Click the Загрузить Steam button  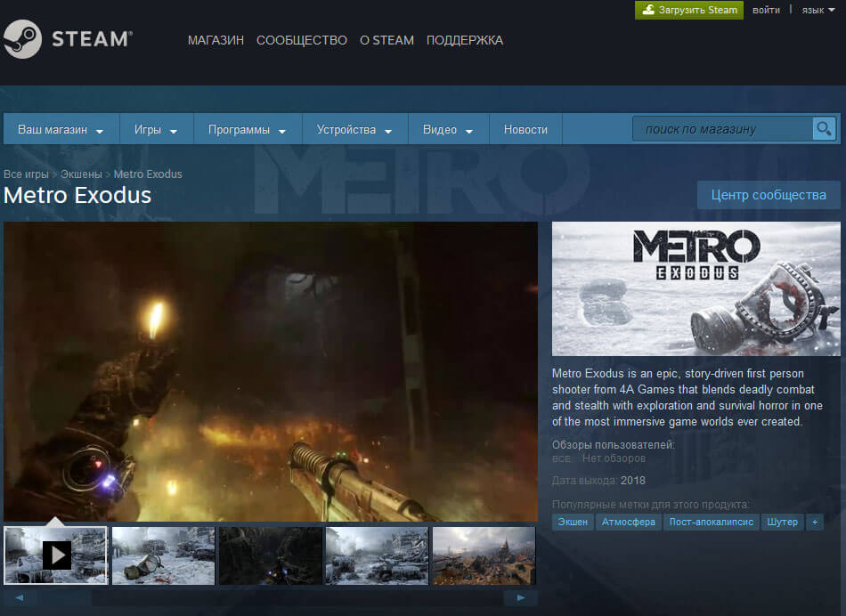689,10
